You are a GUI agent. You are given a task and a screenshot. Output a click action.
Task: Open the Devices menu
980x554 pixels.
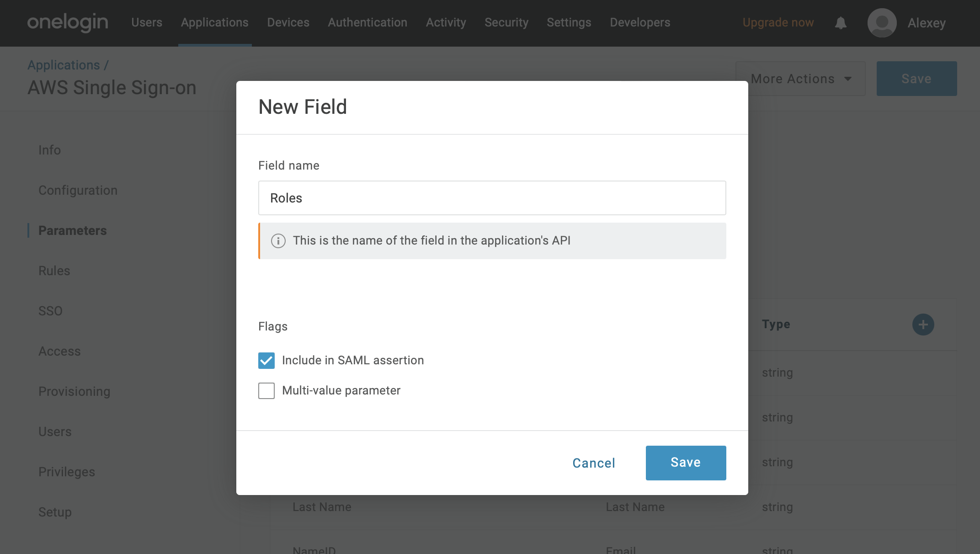[x=288, y=22]
